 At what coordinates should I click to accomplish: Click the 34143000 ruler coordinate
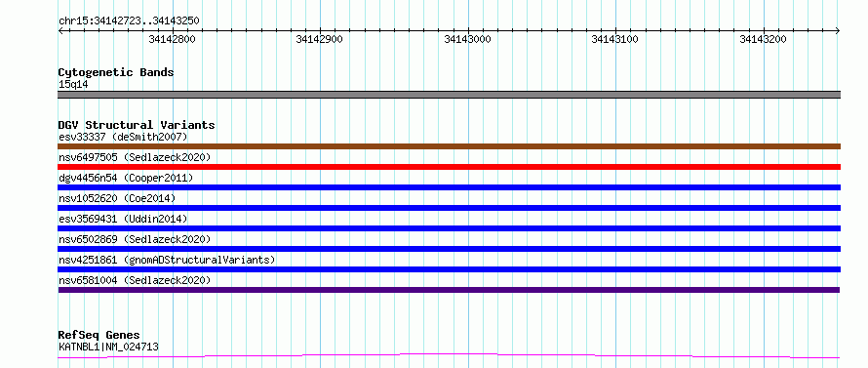468,39
